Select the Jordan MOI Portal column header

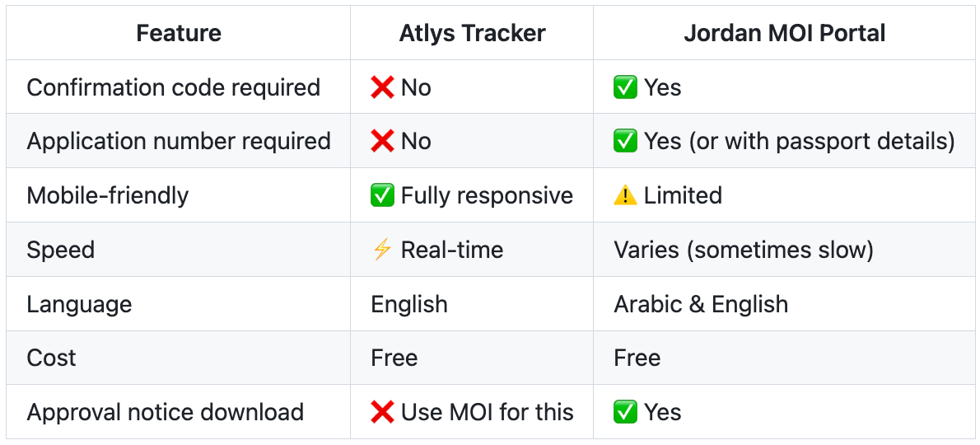784,33
